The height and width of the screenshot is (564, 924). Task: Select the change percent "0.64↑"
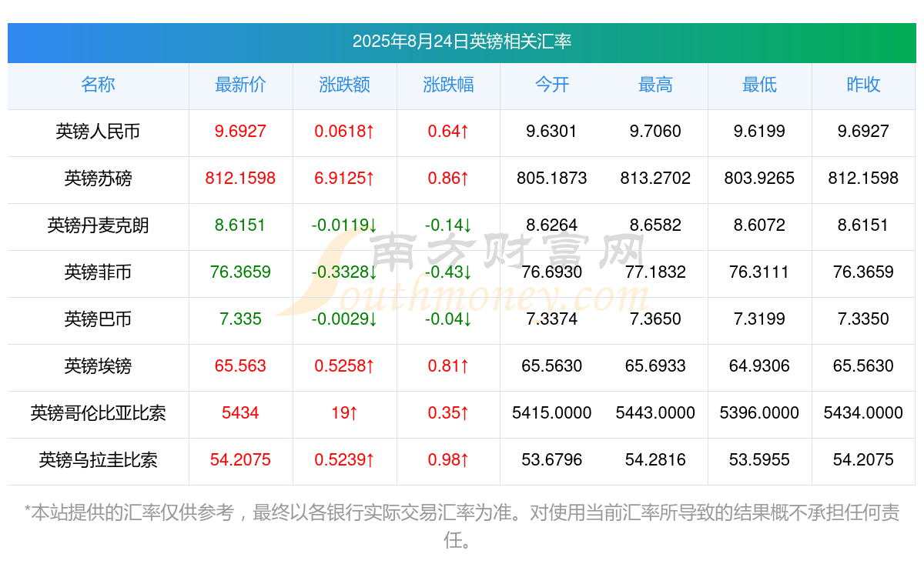point(448,132)
